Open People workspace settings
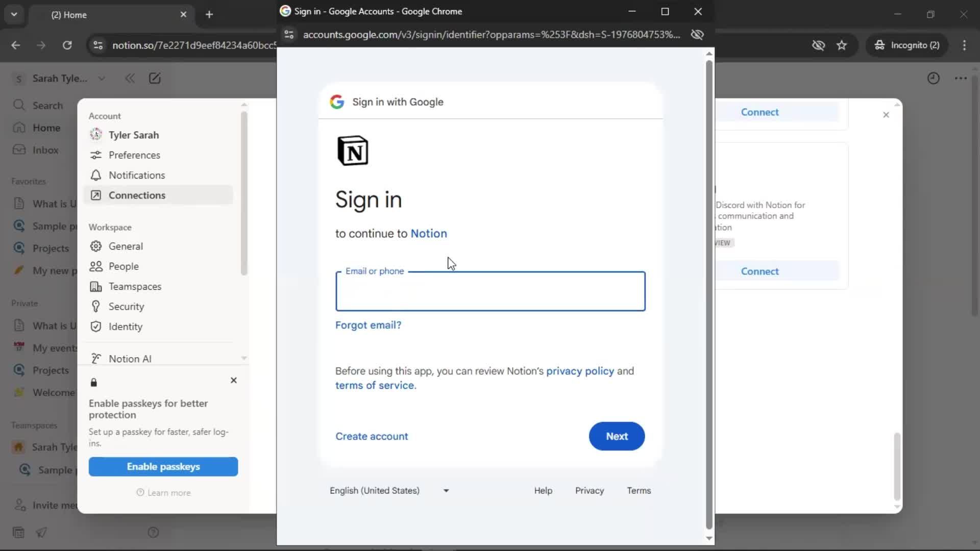The height and width of the screenshot is (551, 980). (x=158, y=266)
